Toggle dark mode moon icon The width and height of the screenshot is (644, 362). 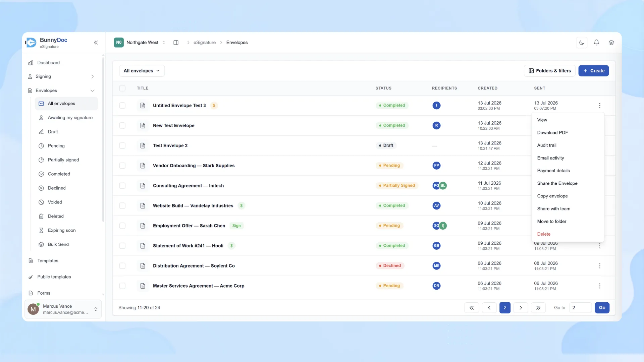582,43
